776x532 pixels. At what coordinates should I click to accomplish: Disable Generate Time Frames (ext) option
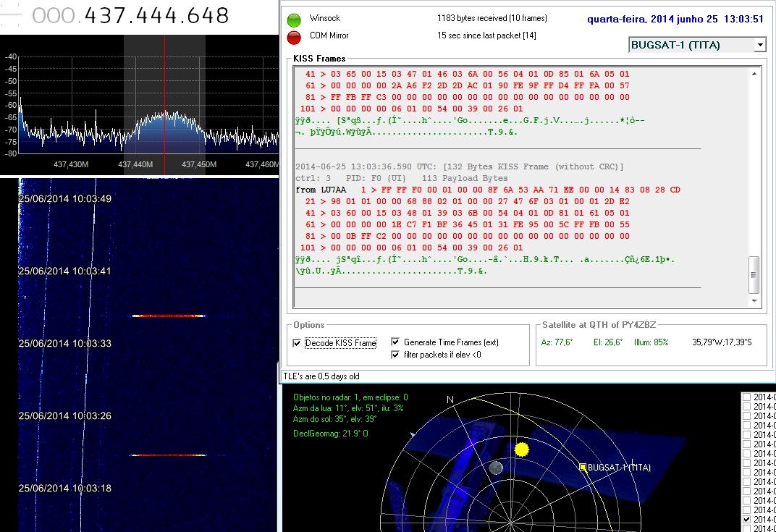[395, 342]
